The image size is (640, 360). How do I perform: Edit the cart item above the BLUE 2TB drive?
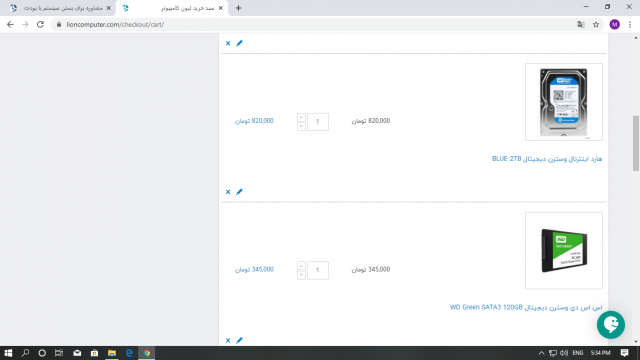pos(239,43)
